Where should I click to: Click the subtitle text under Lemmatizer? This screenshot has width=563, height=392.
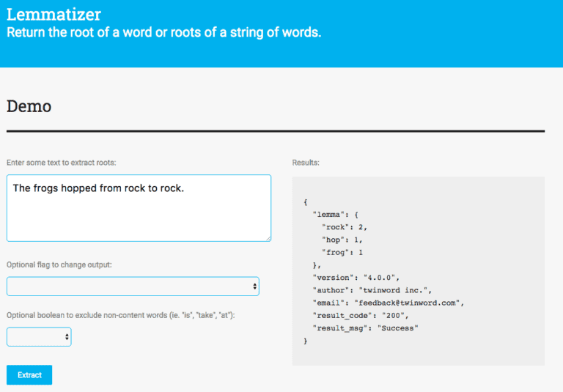pyautogui.click(x=163, y=32)
